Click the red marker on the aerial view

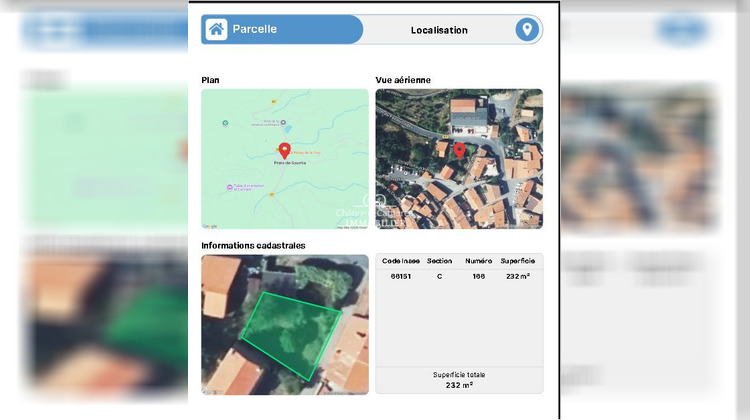[x=459, y=151]
